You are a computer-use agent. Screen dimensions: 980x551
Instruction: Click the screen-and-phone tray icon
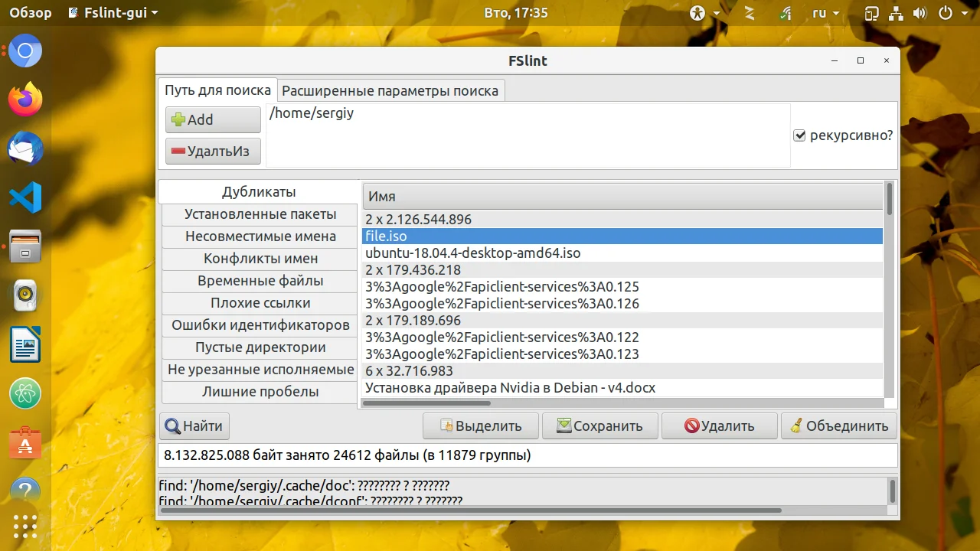coord(872,13)
